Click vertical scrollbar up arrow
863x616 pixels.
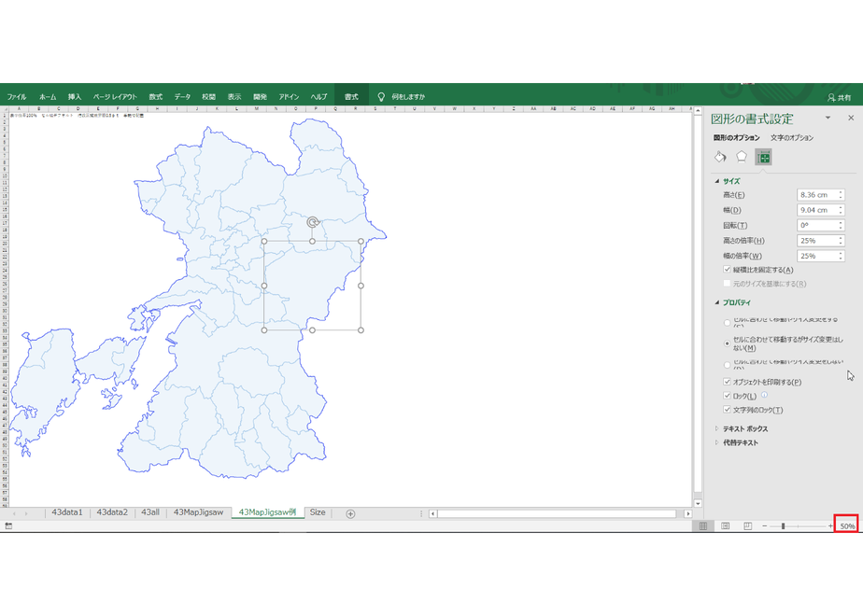pos(698,111)
